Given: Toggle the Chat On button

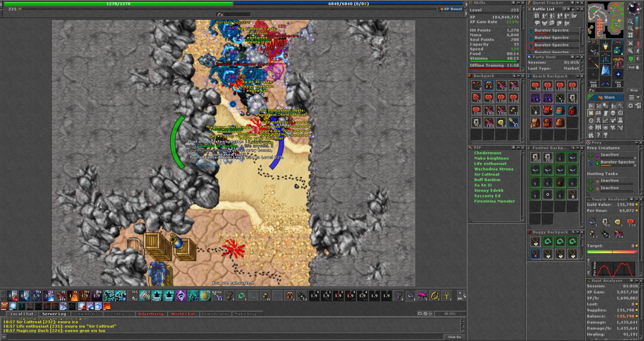Looking at the screenshot, I should pos(455,337).
